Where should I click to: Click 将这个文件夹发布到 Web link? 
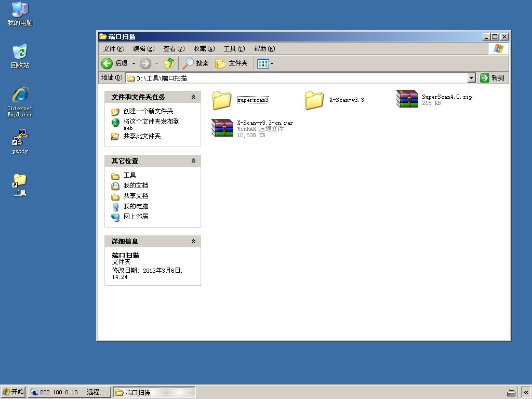click(x=151, y=124)
